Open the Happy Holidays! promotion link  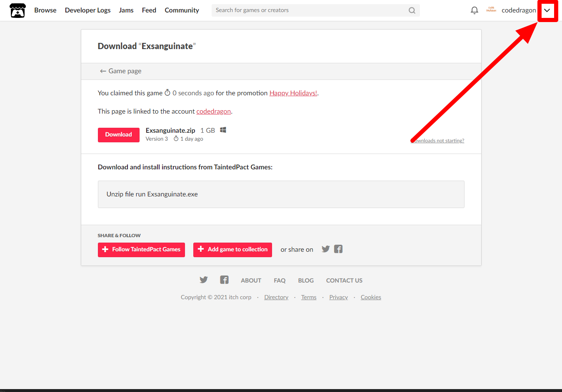point(293,93)
